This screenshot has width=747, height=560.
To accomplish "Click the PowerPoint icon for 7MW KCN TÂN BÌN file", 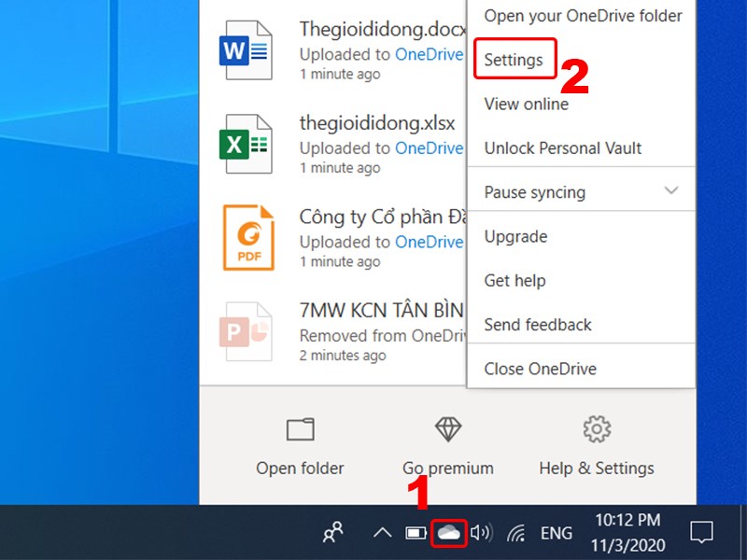I will [x=246, y=331].
